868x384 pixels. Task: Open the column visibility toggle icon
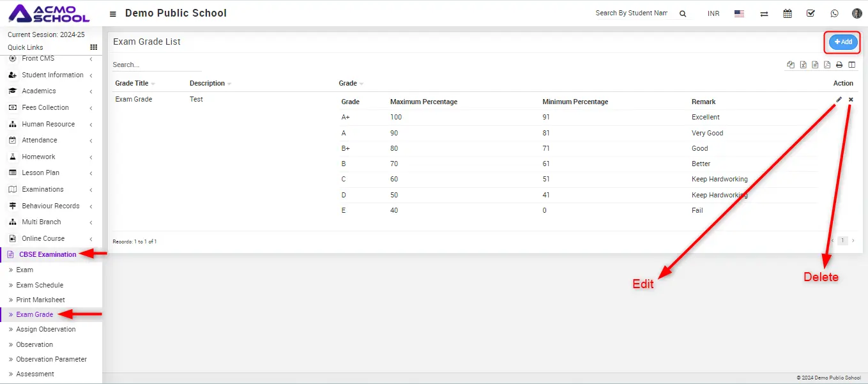click(x=852, y=65)
